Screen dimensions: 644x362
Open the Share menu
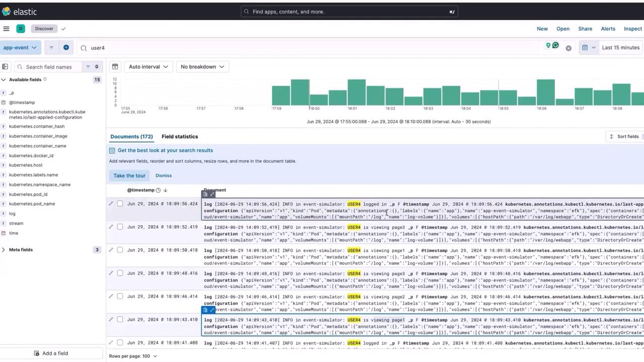click(x=585, y=29)
